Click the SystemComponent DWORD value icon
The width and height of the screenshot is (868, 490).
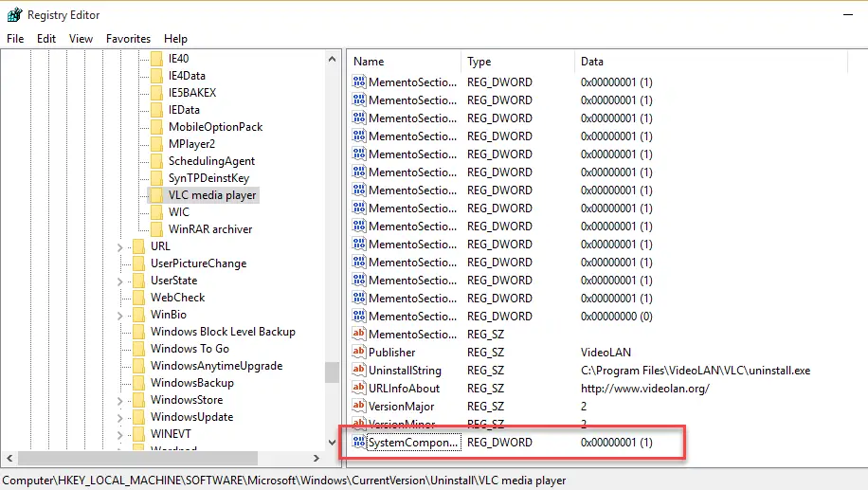click(359, 443)
